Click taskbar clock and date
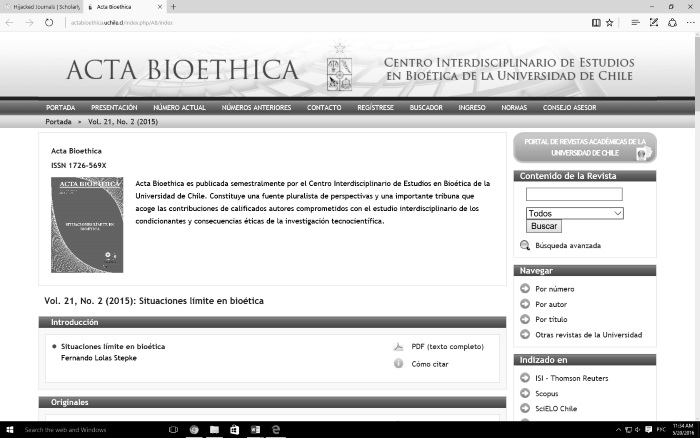This screenshot has height=438, width=700. (x=683, y=430)
